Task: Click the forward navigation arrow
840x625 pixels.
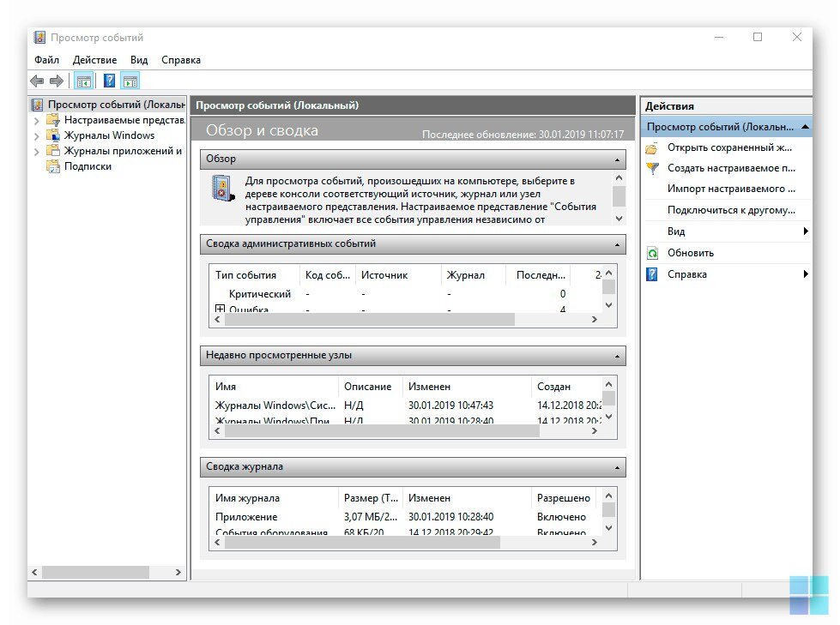Action: pos(55,81)
